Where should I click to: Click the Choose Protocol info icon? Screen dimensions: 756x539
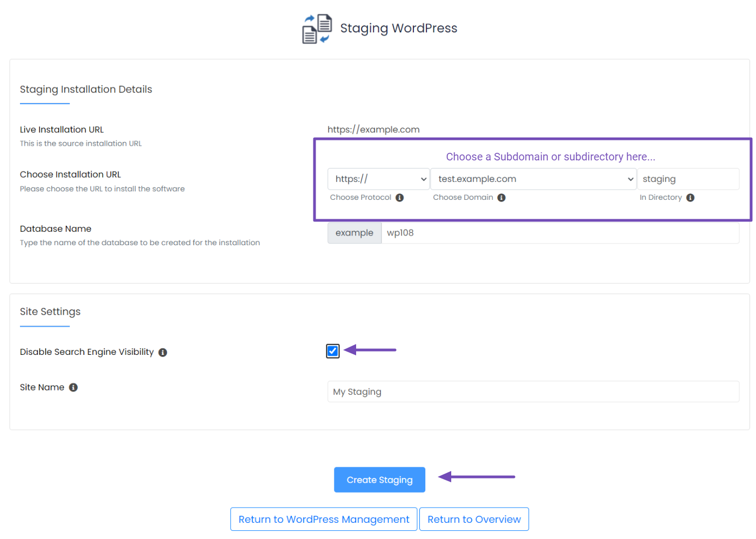click(x=400, y=198)
